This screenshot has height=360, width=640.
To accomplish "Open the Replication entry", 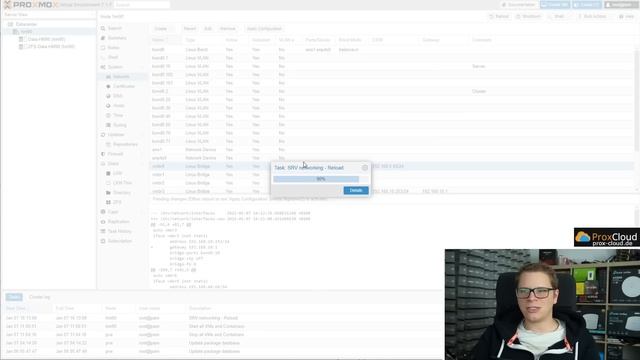I will (x=118, y=222).
